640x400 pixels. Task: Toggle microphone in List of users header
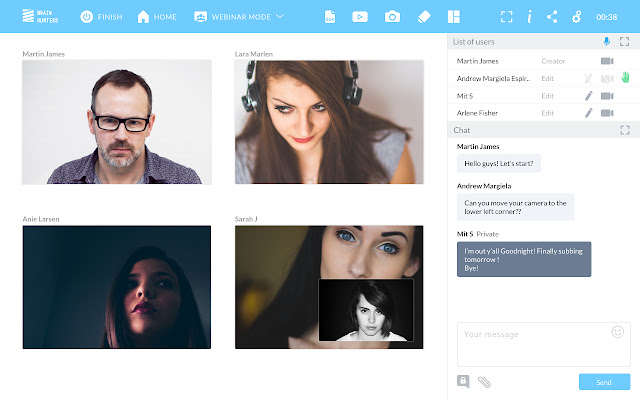606,42
